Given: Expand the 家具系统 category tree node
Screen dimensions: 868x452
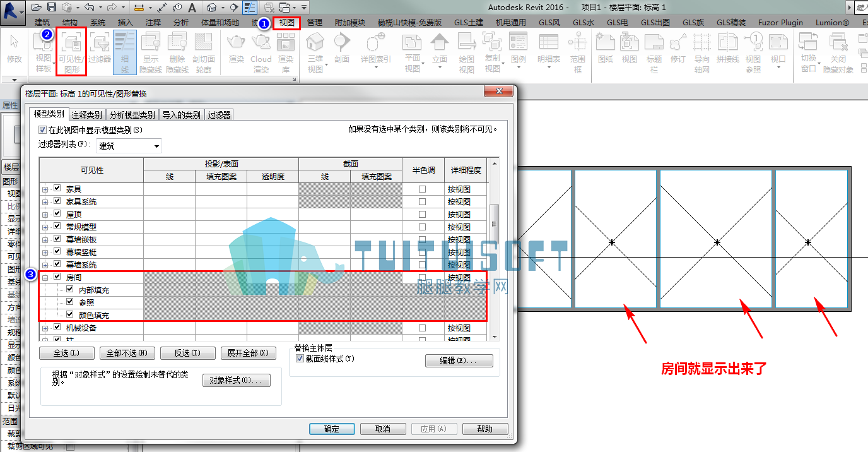Looking at the screenshot, I should pos(45,201).
